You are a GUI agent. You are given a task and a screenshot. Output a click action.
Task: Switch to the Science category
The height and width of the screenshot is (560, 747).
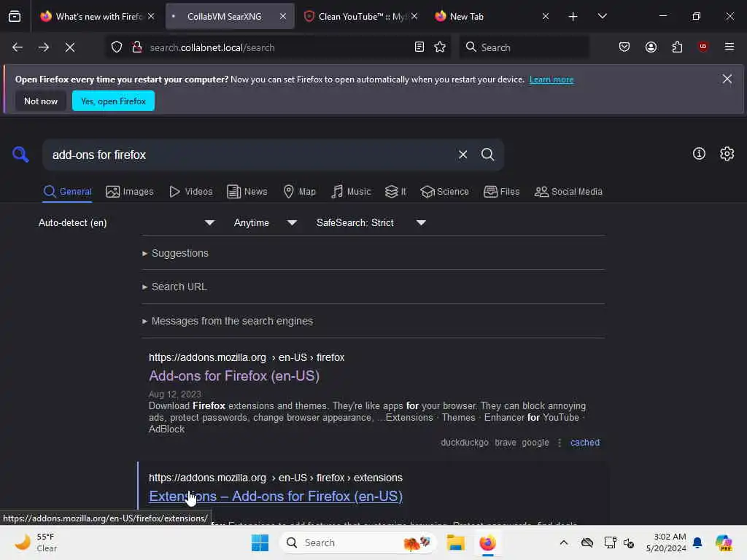(x=444, y=192)
